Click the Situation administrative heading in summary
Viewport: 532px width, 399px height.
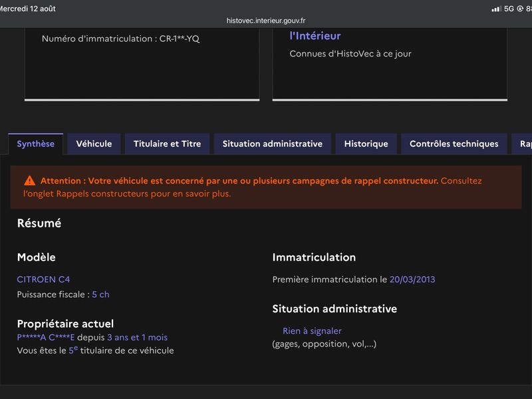335,309
